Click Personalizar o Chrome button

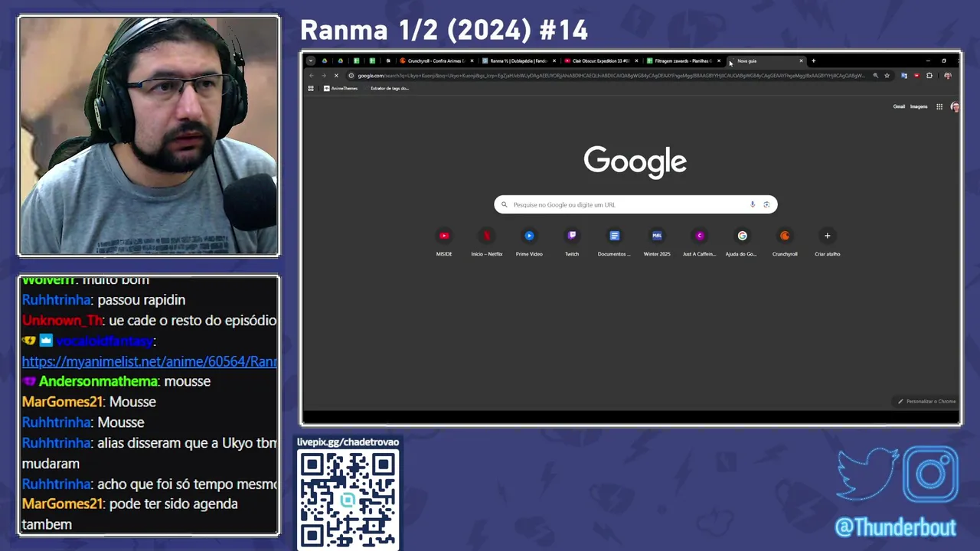point(927,401)
